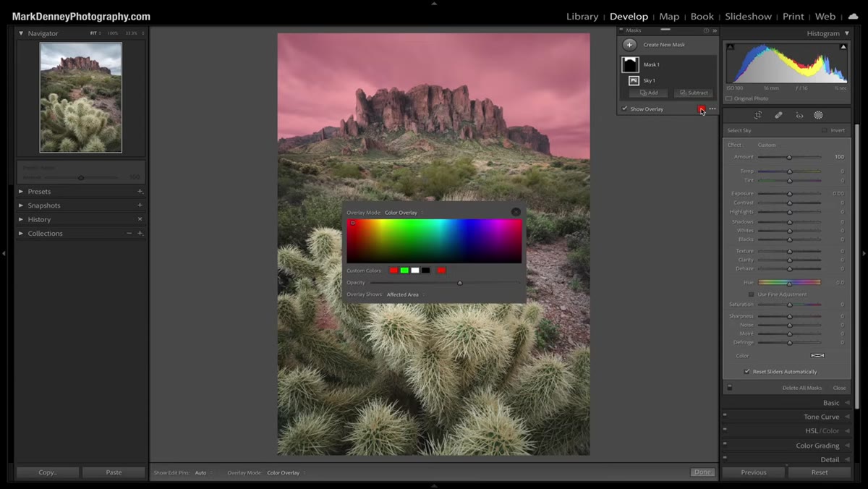Toggle the Tone Curve panel switch
This screenshot has width=868, height=489.
click(725, 417)
